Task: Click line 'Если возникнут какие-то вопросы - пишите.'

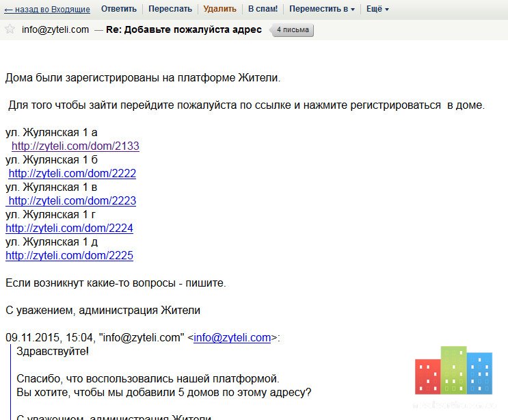Action: (x=116, y=283)
